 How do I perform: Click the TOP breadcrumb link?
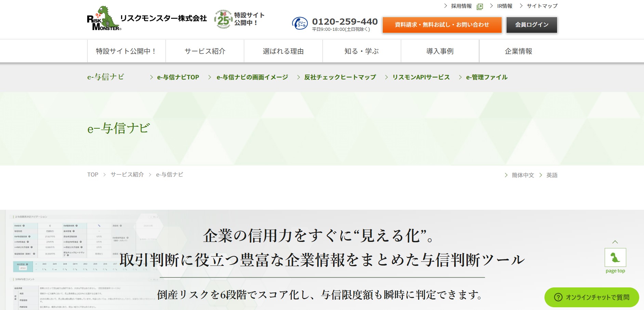[93, 175]
